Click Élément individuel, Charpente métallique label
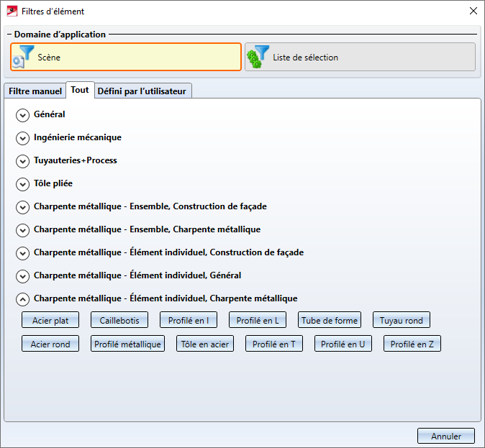Image resolution: width=485 pixels, height=448 pixels. [166, 298]
